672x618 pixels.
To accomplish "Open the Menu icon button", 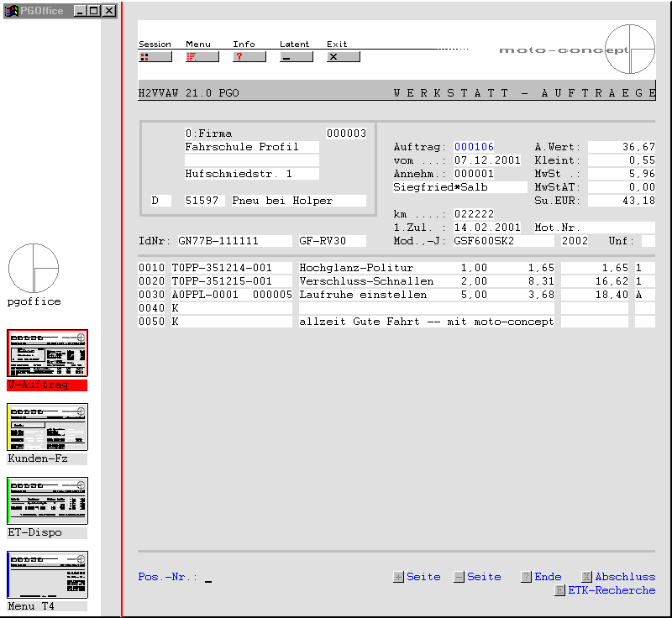I will 202,57.
